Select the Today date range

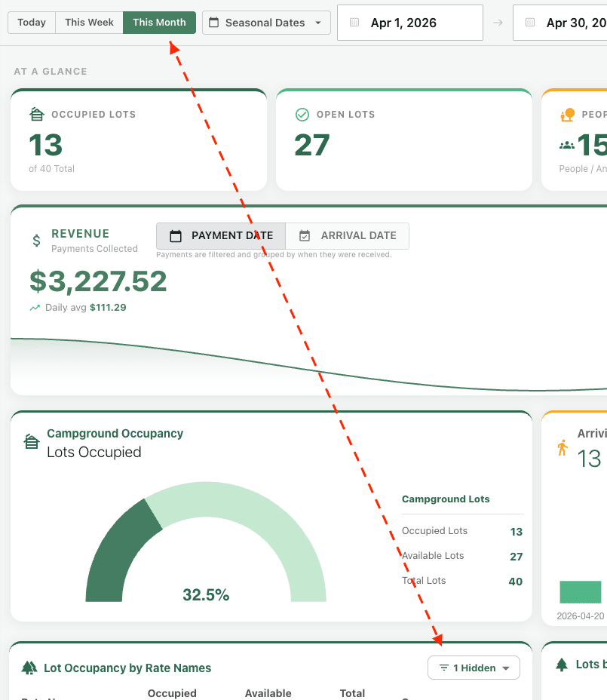(x=32, y=23)
